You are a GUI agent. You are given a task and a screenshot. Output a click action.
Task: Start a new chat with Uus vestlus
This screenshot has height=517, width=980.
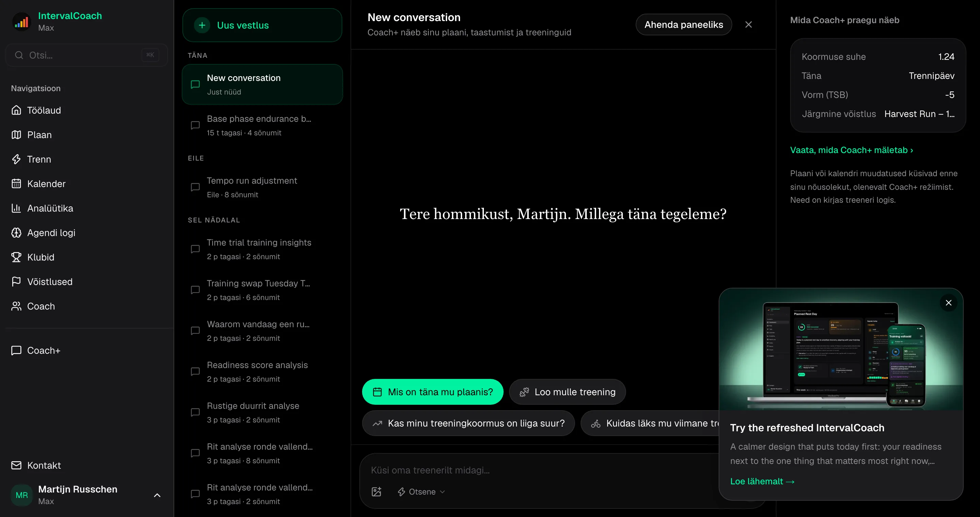tap(262, 25)
